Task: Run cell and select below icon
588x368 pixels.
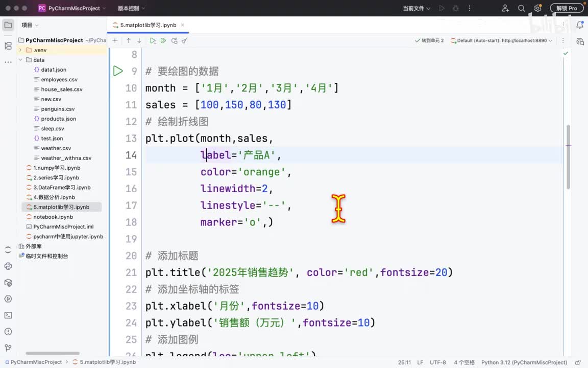Action: tap(153, 40)
